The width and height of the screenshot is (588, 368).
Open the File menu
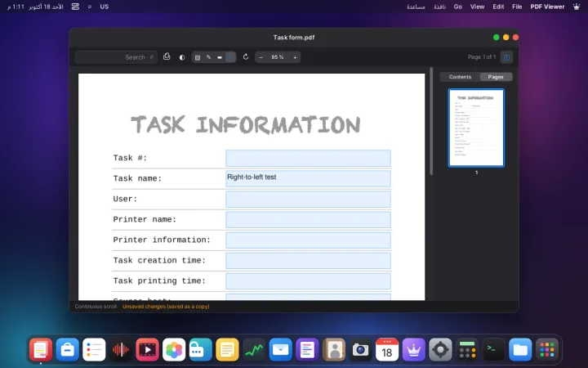517,7
